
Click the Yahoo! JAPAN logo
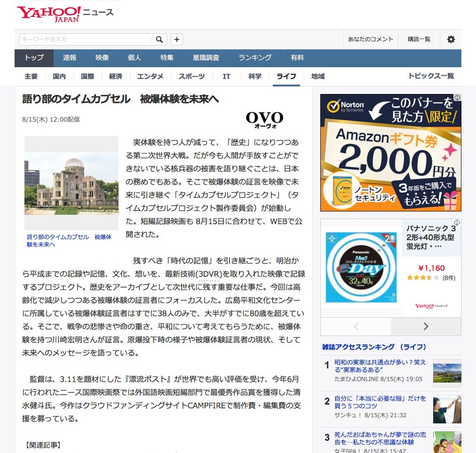coord(49,14)
